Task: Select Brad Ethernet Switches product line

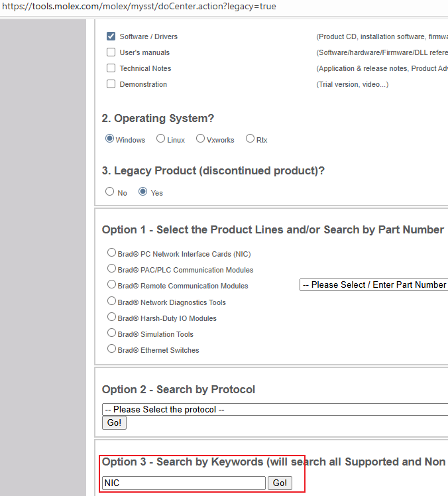Action: [111, 349]
